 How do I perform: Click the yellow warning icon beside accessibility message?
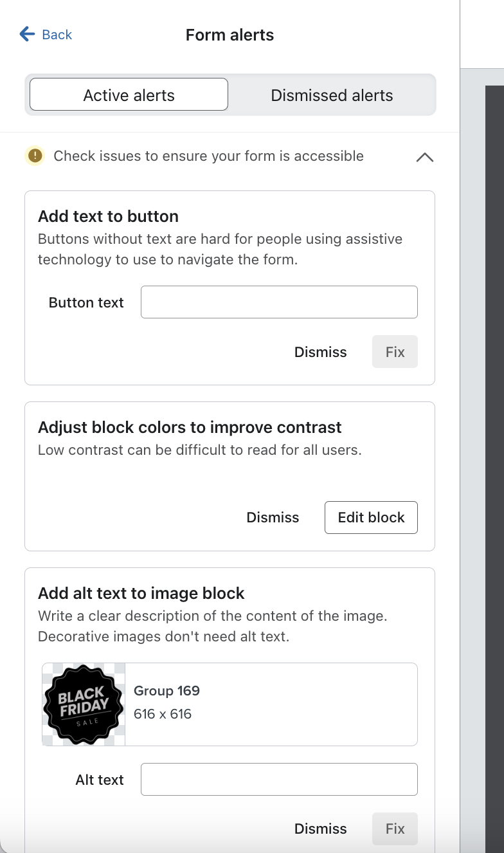(35, 156)
